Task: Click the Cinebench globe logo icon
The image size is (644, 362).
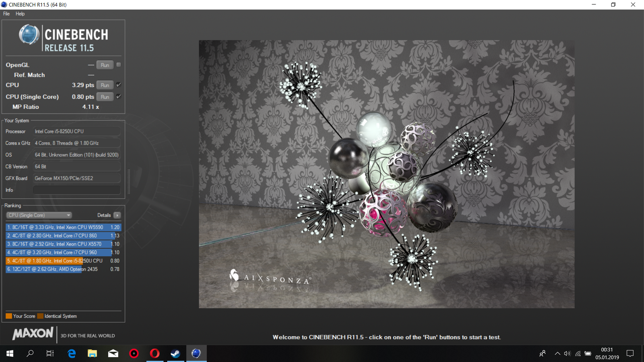Action: tap(29, 35)
